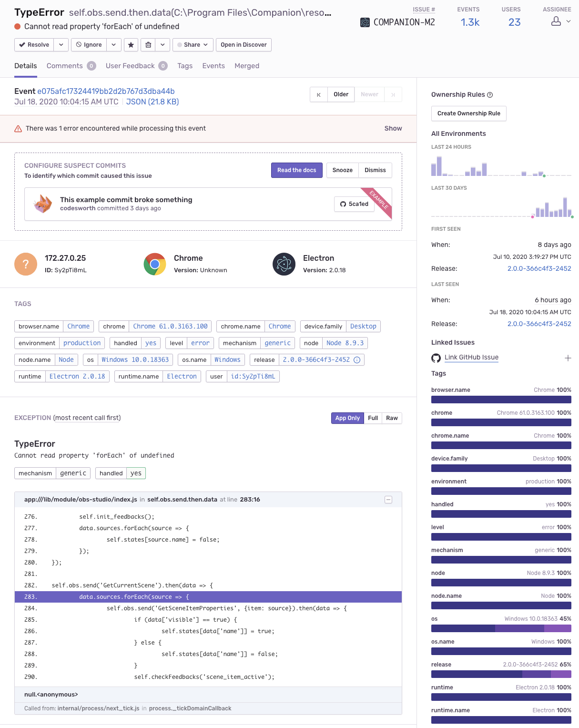Screen dimensions: 579x728
Task: Click the Ownership Rules help icon
Action: pos(490,95)
